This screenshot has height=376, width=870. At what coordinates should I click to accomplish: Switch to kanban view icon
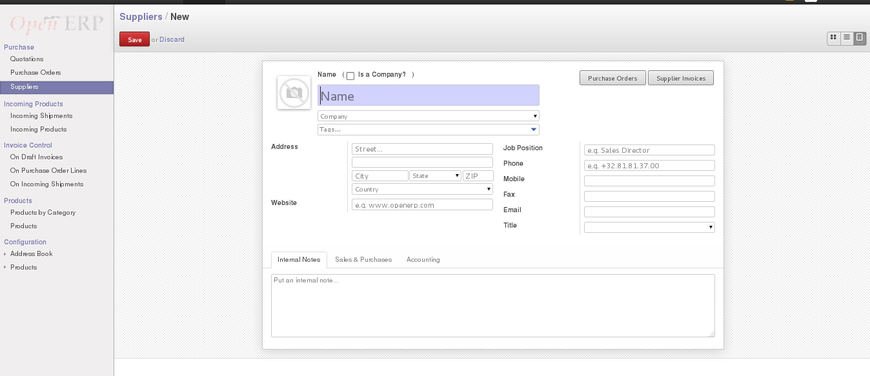point(833,38)
